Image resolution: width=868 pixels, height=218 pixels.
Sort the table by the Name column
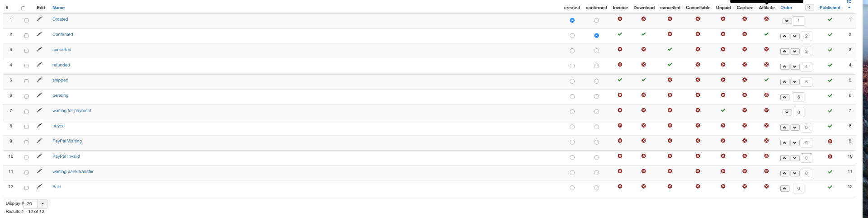pos(58,8)
